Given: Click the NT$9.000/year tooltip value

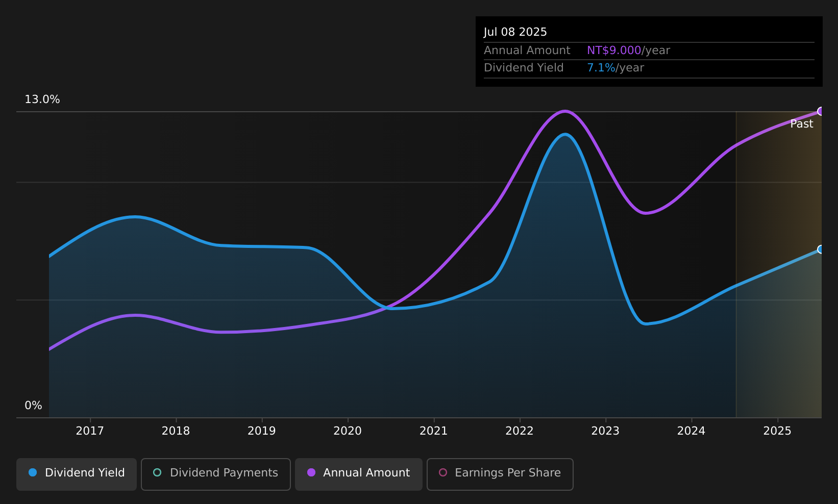Looking at the screenshot, I should 628,51.
